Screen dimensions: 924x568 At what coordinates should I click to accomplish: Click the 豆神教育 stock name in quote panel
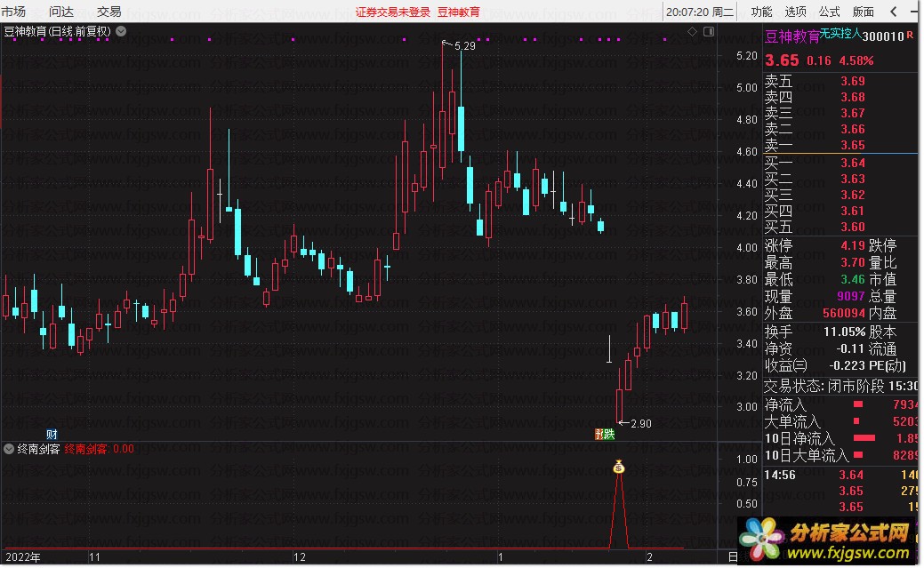(792, 37)
